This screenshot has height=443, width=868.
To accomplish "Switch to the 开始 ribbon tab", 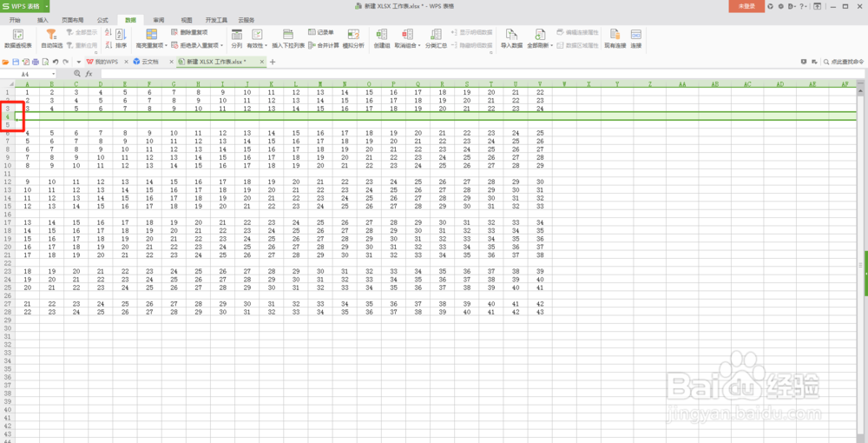I will coord(15,20).
